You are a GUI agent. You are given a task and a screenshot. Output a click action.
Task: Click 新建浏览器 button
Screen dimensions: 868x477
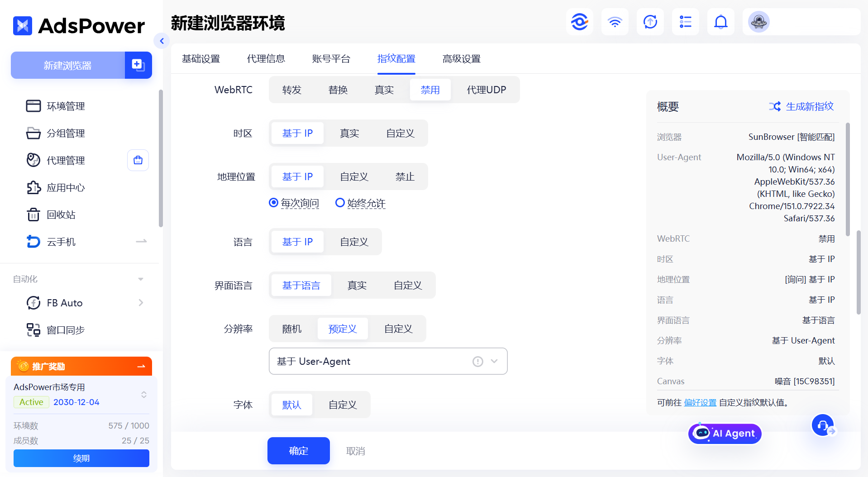tap(68, 65)
